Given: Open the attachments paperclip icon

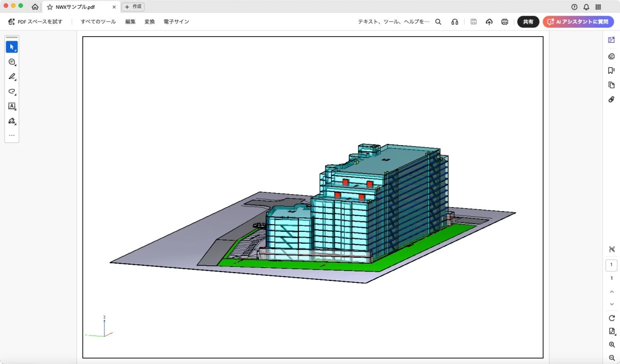Looking at the screenshot, I should point(612,99).
